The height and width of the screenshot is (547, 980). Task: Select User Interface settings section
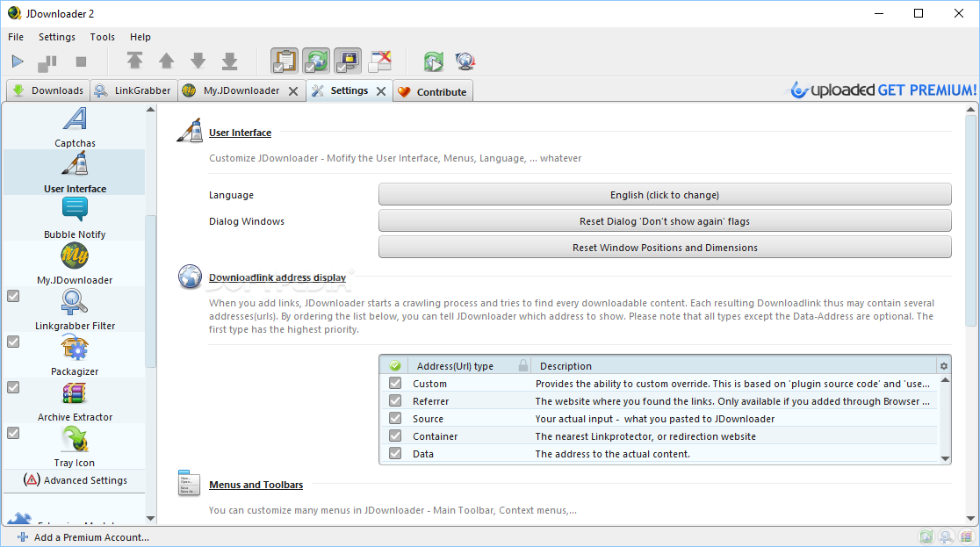click(x=75, y=173)
